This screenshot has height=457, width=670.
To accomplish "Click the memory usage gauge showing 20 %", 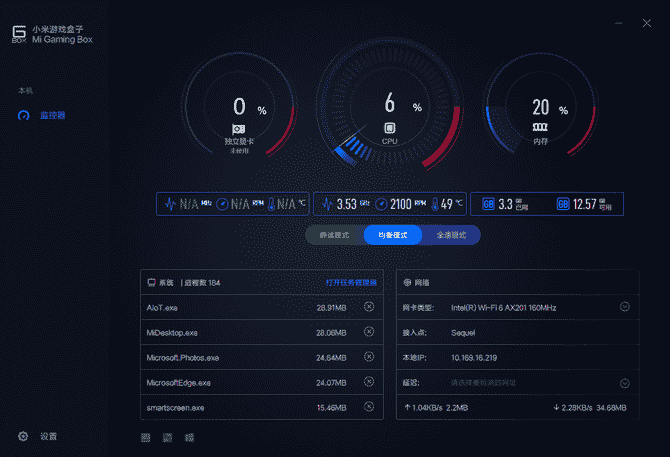I will (x=541, y=106).
